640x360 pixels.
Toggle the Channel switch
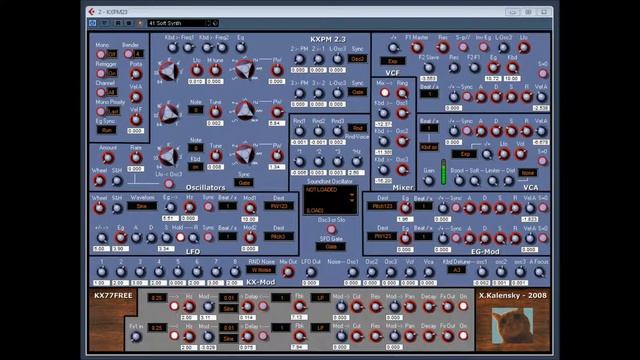point(101,92)
